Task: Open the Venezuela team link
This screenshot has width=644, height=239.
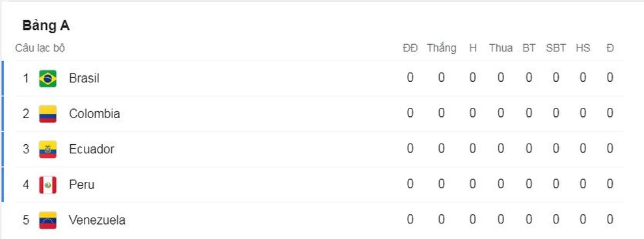Action: (x=97, y=220)
